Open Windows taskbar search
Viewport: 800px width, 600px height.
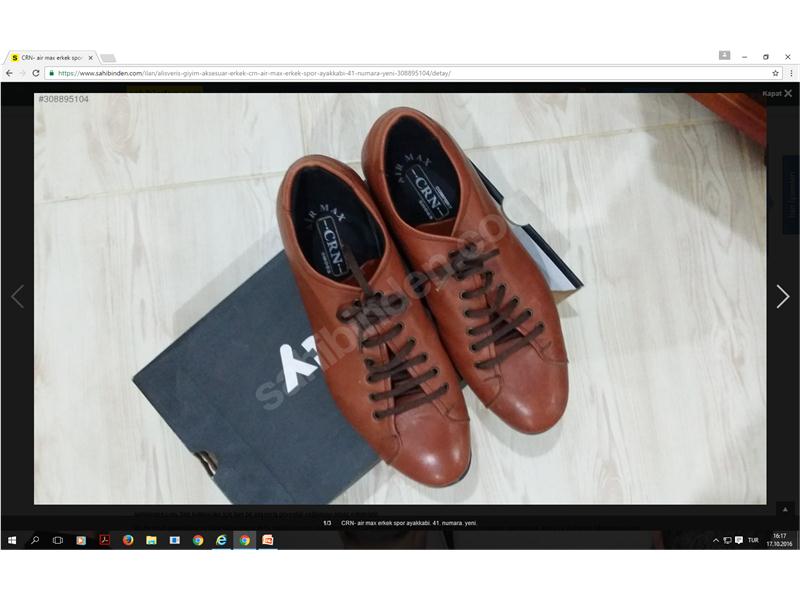pos(35,540)
